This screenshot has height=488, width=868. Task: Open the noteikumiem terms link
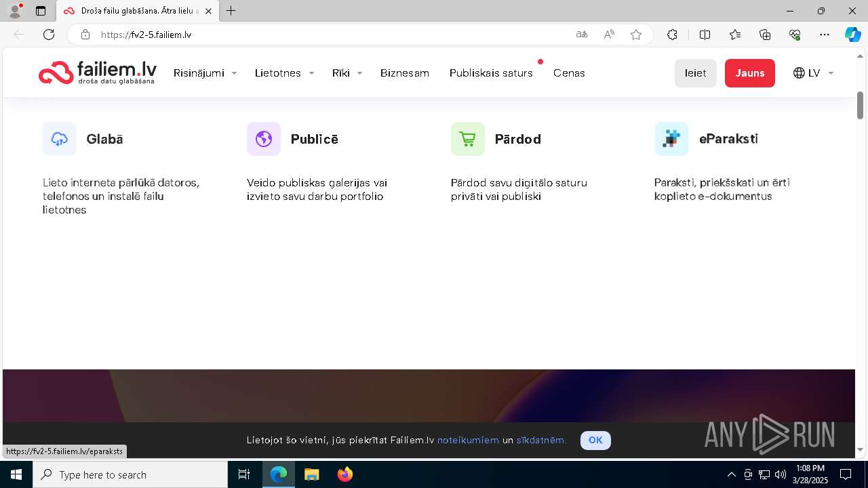point(468,441)
